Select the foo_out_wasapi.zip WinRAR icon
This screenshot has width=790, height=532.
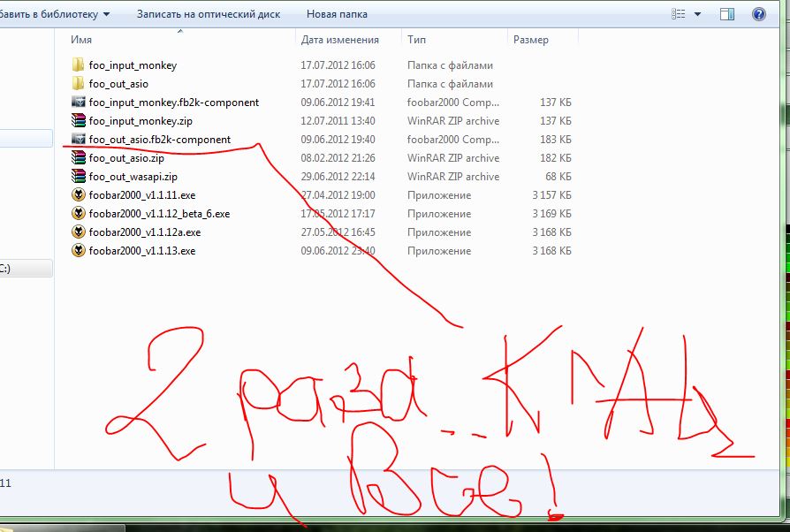(x=78, y=177)
